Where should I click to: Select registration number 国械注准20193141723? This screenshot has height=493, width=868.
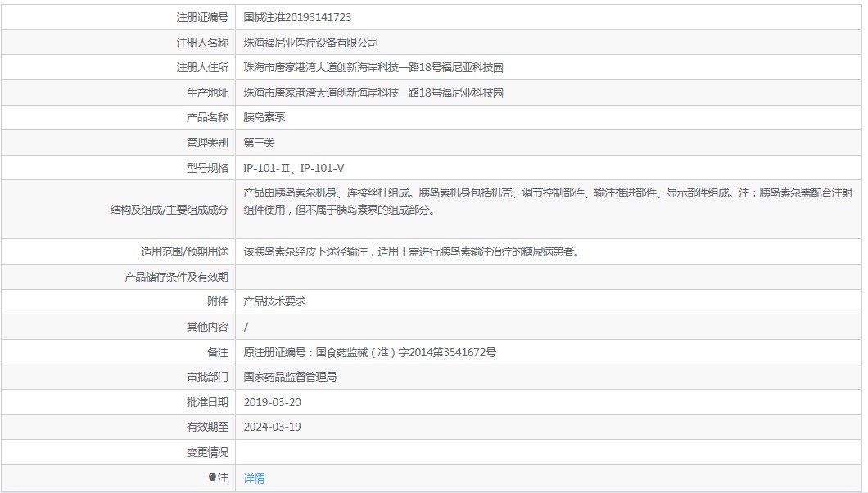[x=297, y=18]
